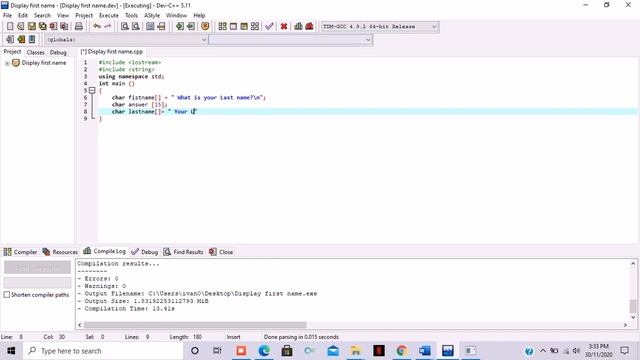Select the bottom panel Debug tab
The height and width of the screenshot is (360, 640).
coord(144,252)
